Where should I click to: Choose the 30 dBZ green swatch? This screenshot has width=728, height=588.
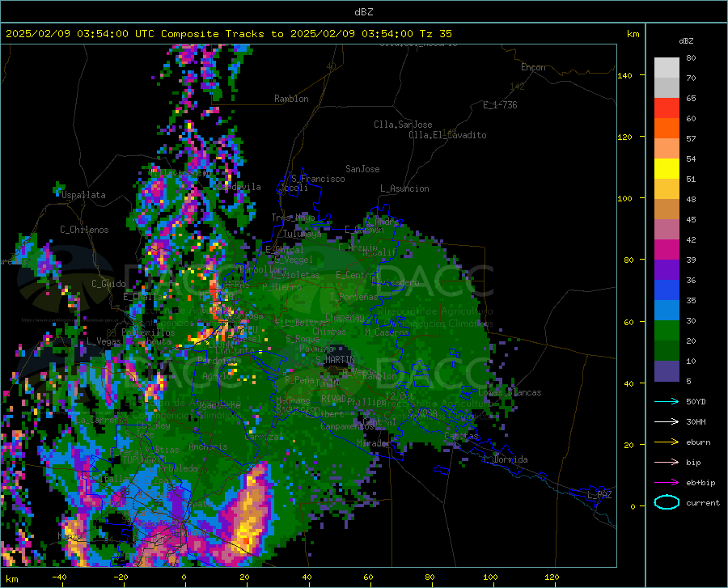coord(667,331)
